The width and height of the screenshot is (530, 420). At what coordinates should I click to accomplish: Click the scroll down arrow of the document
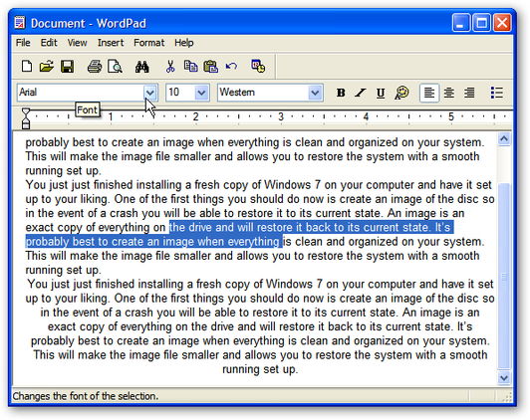pos(504,378)
